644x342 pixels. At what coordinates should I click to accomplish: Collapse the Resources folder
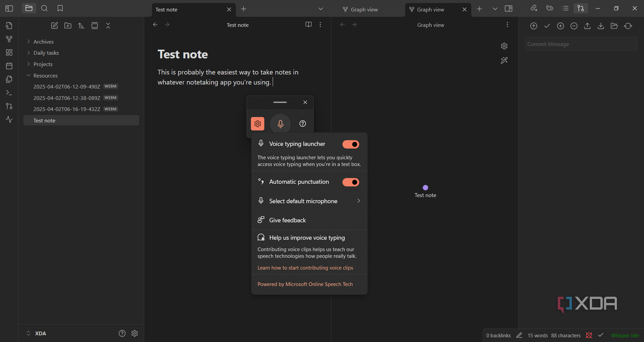81,76
